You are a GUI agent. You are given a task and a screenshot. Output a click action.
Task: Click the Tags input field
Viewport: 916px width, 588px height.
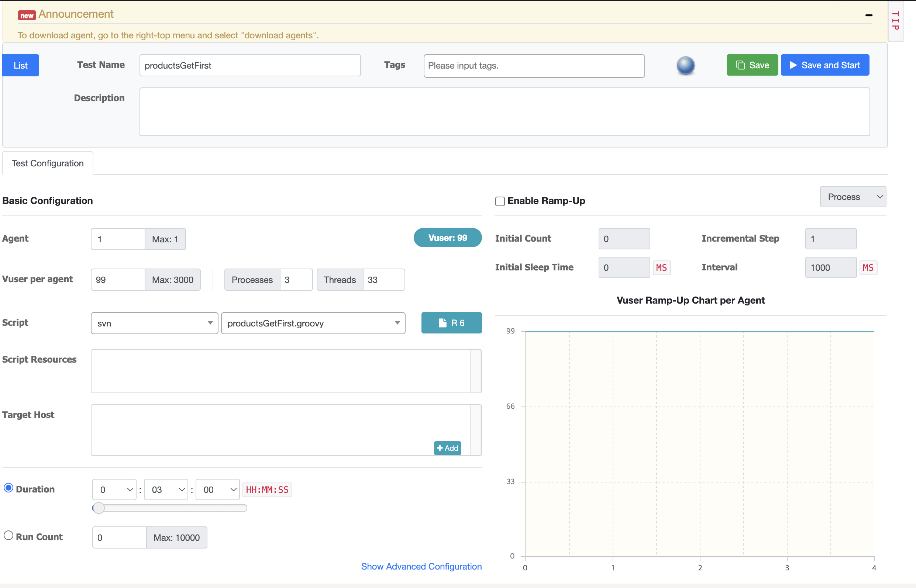(534, 66)
